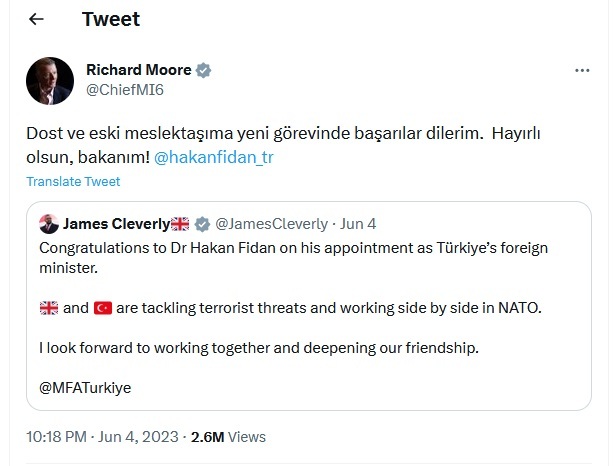Click the 10:18 PM · Jun 4, 2023 timestamp
This screenshot has height=466, width=613.
(102, 437)
